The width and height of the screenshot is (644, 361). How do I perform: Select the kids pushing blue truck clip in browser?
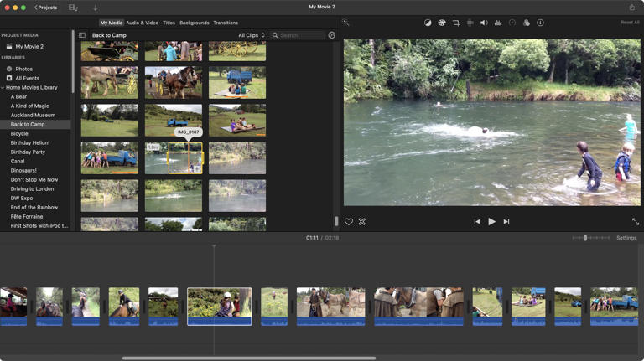[x=110, y=158]
